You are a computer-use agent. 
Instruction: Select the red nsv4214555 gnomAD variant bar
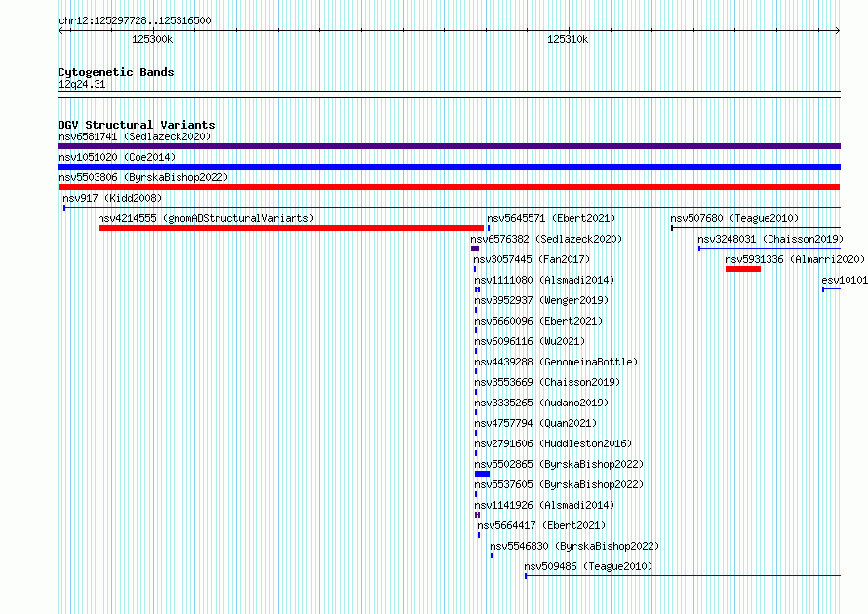tap(292, 228)
